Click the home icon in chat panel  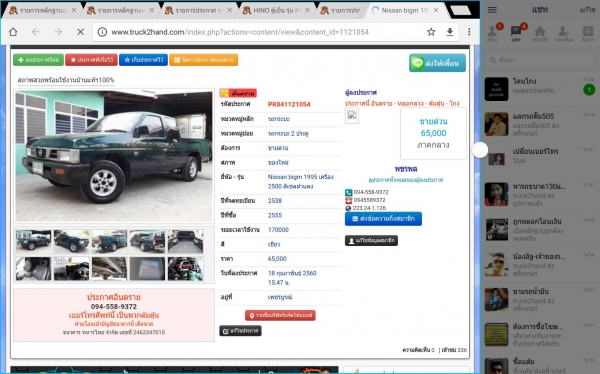tap(540, 33)
